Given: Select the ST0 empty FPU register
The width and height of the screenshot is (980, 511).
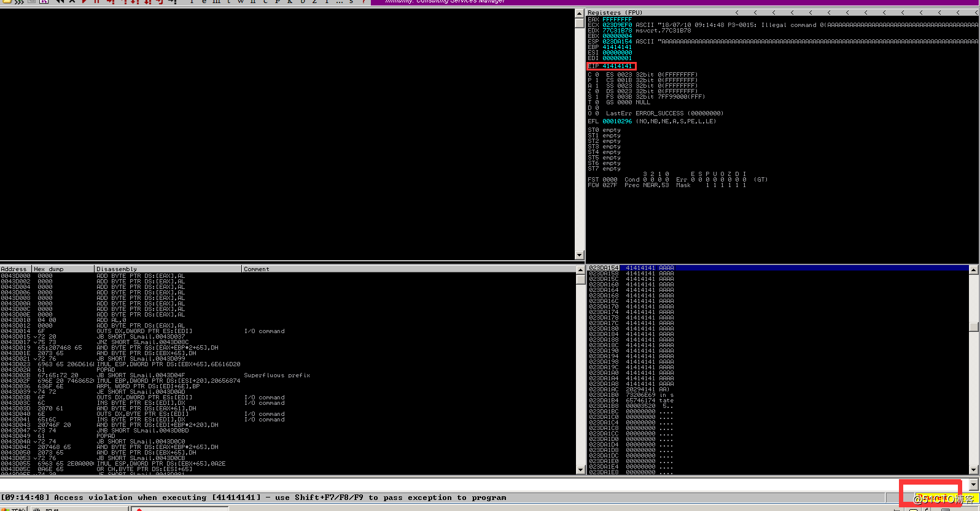Looking at the screenshot, I should [604, 130].
